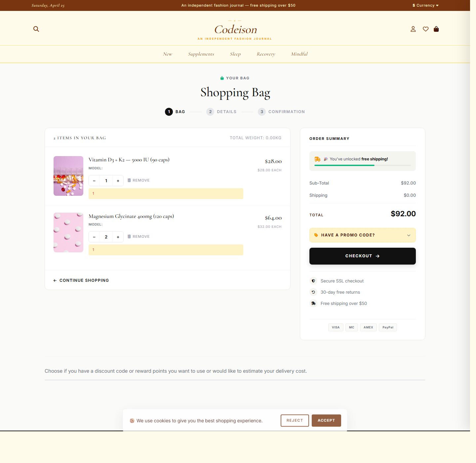Click the Secure SSL checkout shield icon
The height and width of the screenshot is (463, 476).
pyautogui.click(x=313, y=281)
